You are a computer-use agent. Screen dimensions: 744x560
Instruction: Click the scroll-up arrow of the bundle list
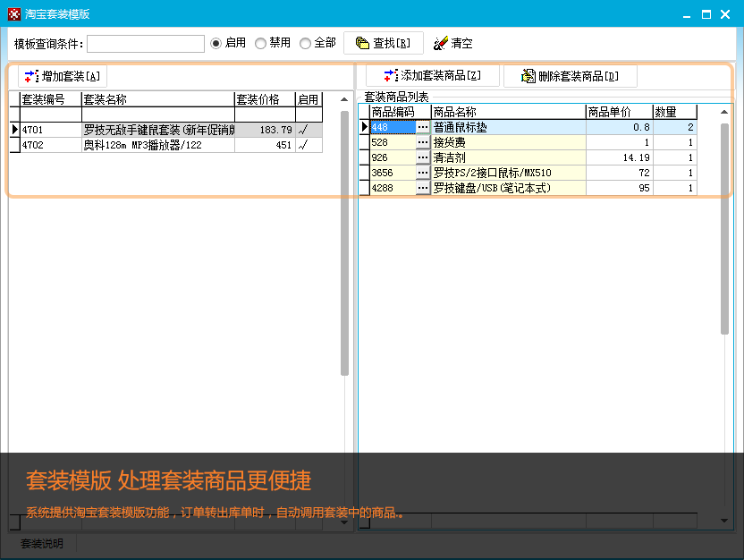point(344,99)
